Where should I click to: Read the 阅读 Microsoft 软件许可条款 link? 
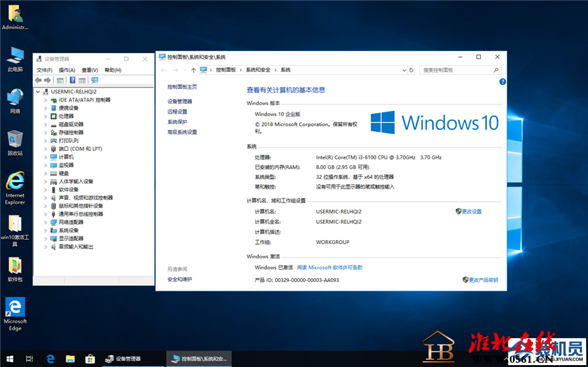tap(330, 268)
